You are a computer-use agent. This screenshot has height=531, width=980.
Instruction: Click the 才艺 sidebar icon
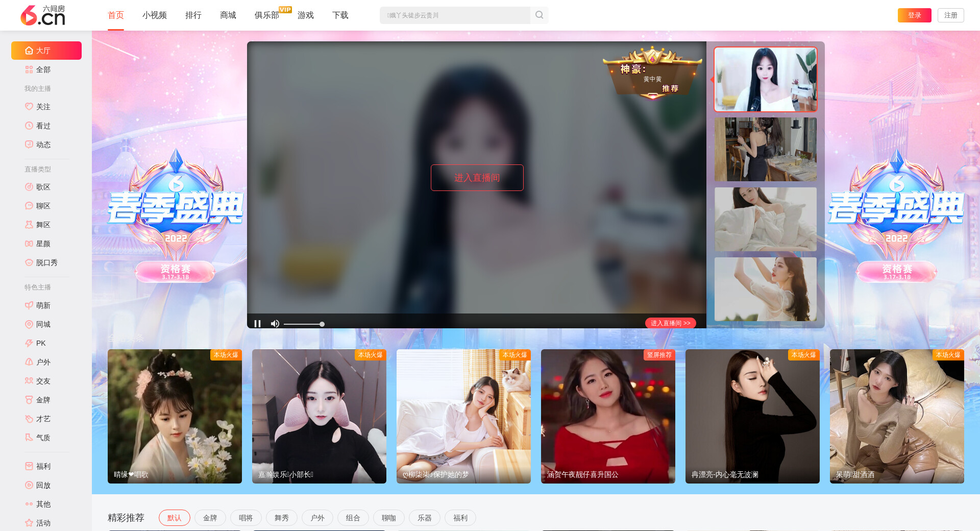[29, 419]
